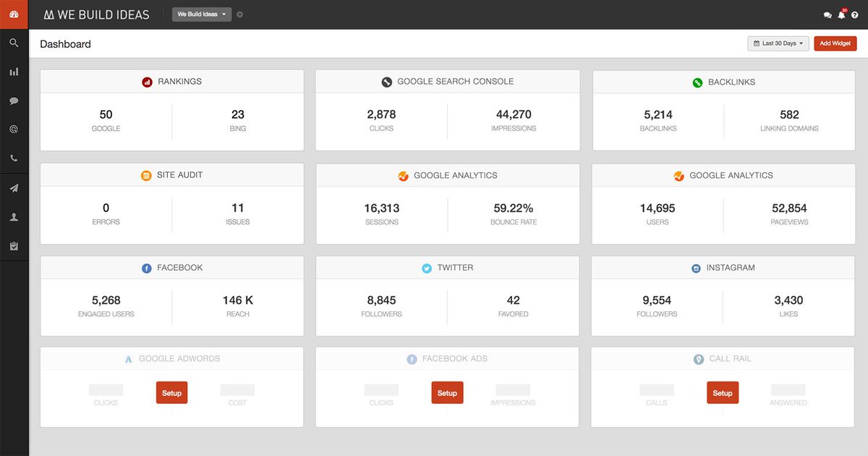Click the Backlinks widget icon
868x456 pixels.
click(x=697, y=83)
